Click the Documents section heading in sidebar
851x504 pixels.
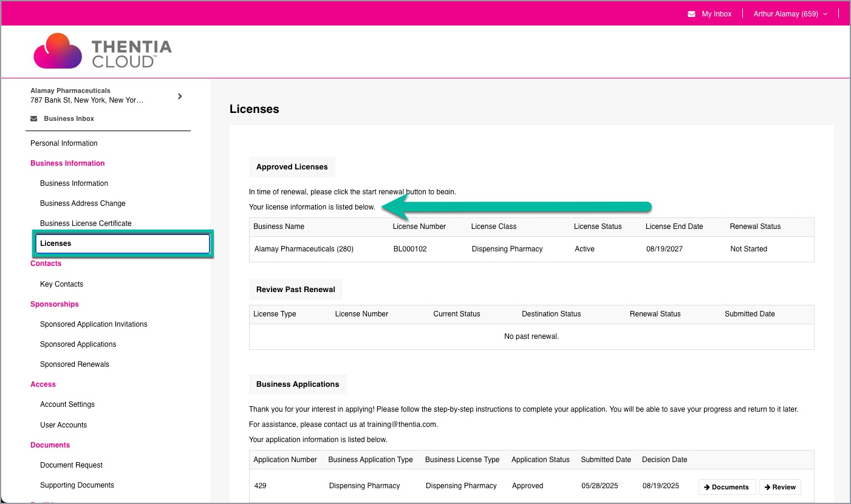(x=50, y=445)
